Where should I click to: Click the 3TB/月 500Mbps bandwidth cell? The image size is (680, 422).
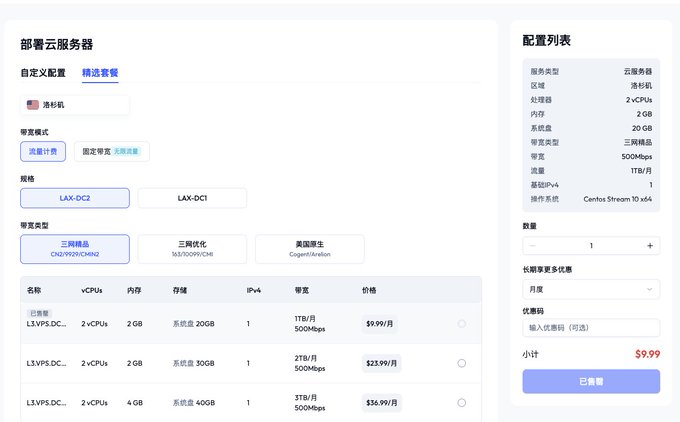[310, 403]
